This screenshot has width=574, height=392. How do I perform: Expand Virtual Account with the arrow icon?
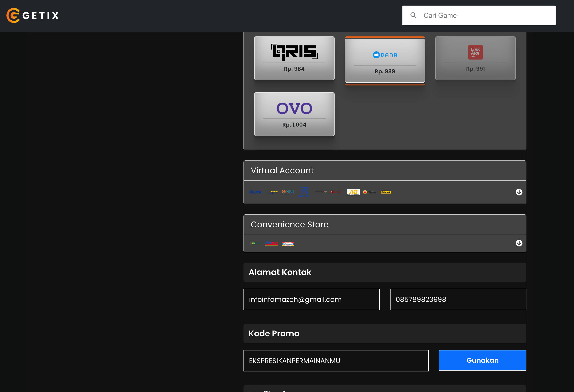coord(519,192)
